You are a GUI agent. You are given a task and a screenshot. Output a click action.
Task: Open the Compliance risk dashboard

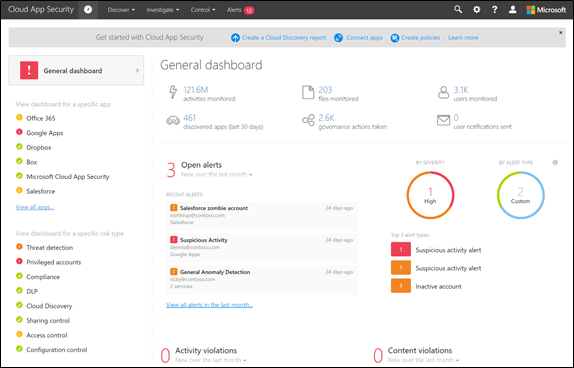click(43, 277)
